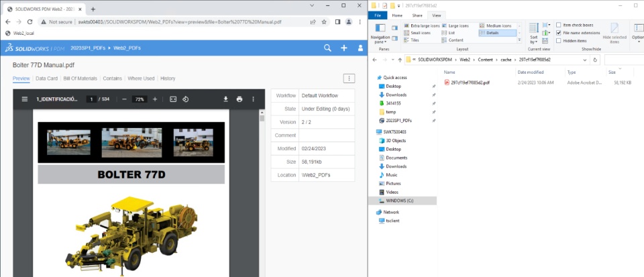Zoom out the PDF with minus icon
644x277 pixels.
125,99
